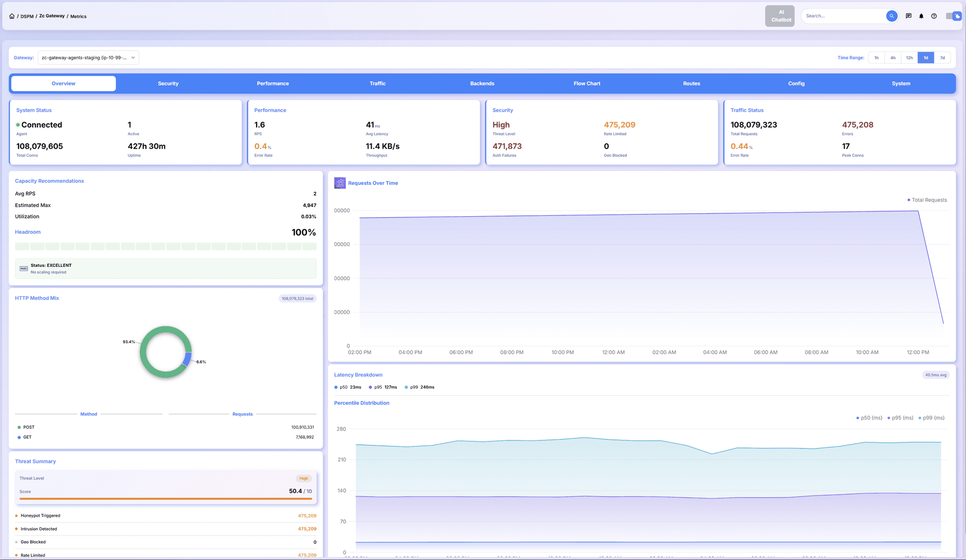Click the Zc Gateway breadcrumb link

point(52,16)
